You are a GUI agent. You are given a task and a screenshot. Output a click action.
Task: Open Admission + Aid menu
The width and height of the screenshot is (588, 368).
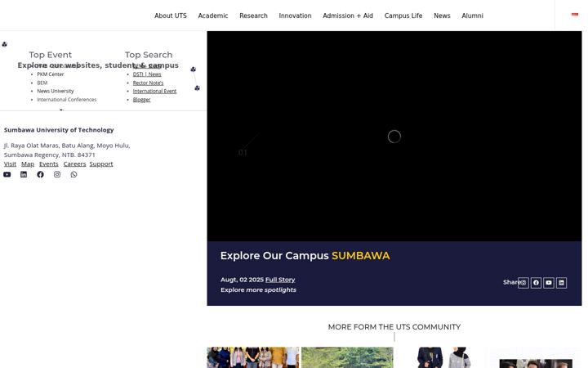(x=348, y=16)
